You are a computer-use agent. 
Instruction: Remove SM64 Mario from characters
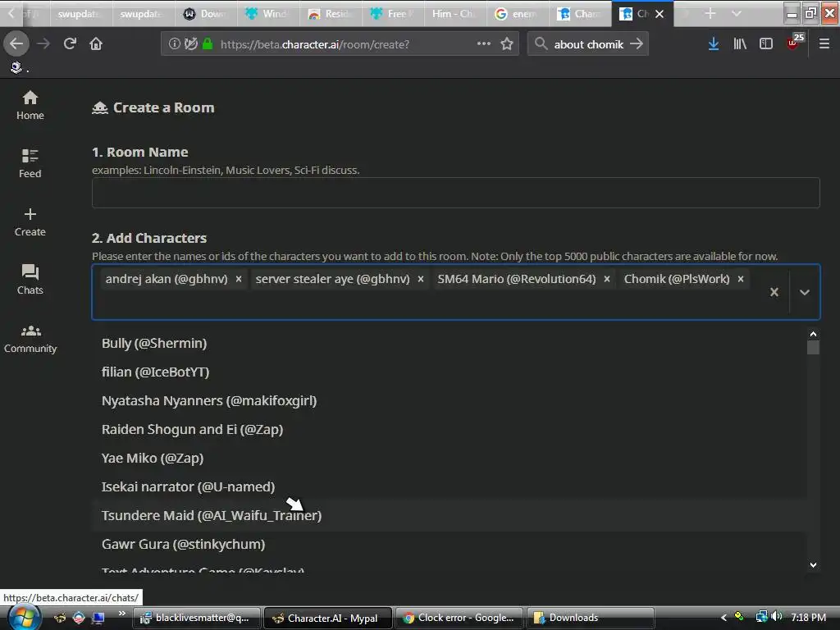pos(607,279)
